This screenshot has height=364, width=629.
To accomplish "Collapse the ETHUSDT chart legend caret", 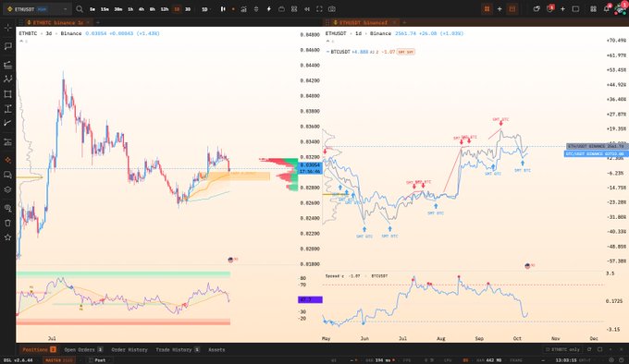I will [327, 41].
